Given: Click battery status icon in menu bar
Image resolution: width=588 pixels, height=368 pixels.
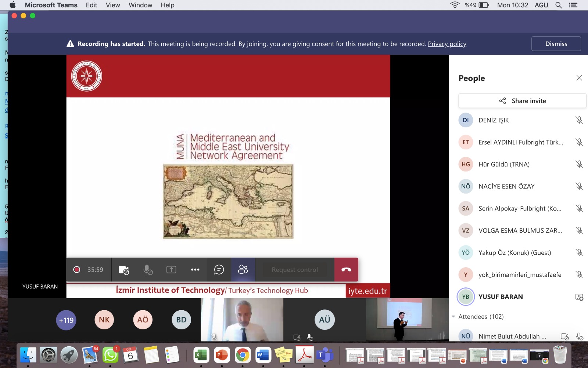Looking at the screenshot, I should tap(484, 5).
